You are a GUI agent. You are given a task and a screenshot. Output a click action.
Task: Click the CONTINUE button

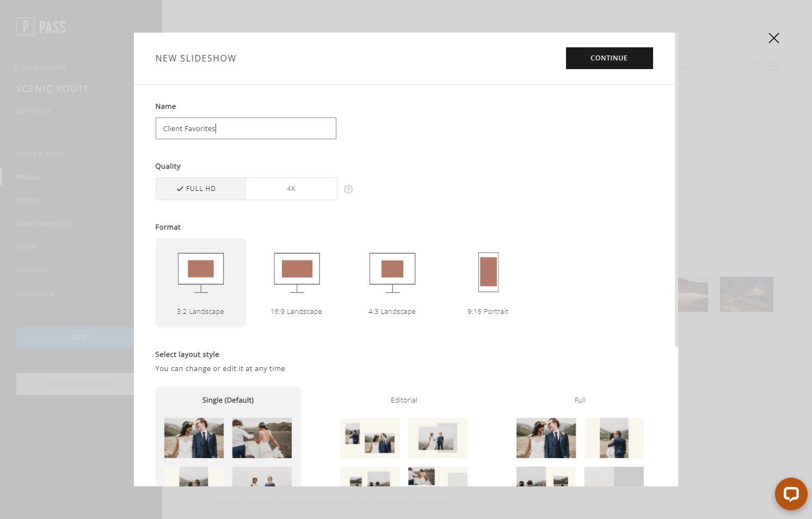[x=609, y=58]
